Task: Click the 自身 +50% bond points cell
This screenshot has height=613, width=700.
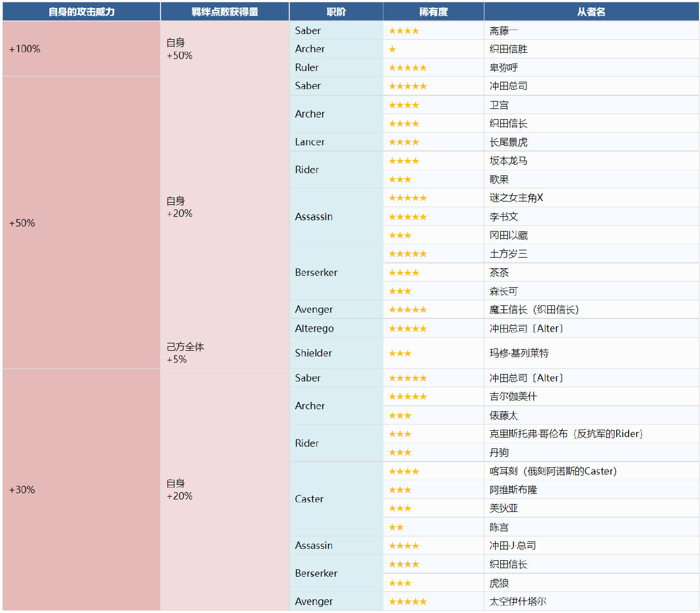Action: 225,49
